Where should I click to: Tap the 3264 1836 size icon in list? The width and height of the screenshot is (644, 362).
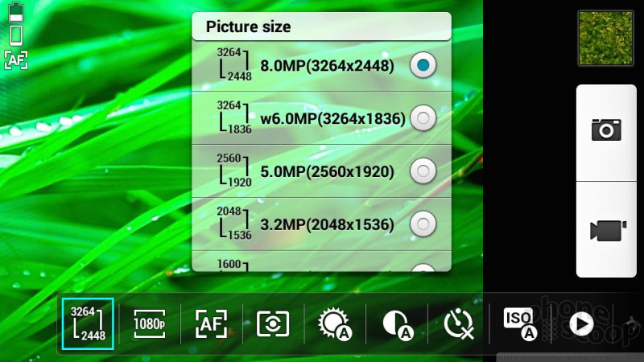point(234,117)
